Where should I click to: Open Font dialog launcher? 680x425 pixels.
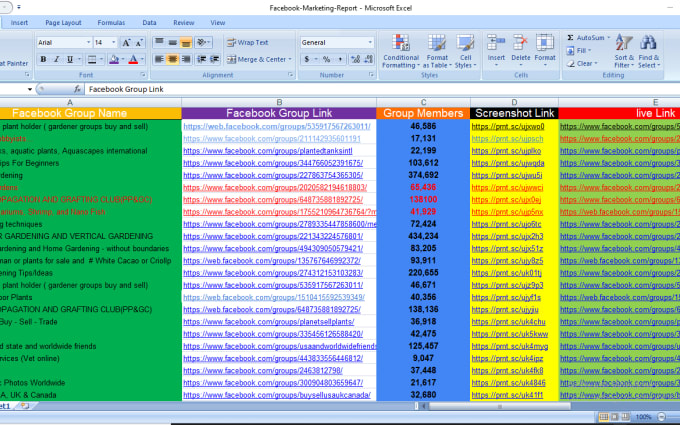(144, 75)
